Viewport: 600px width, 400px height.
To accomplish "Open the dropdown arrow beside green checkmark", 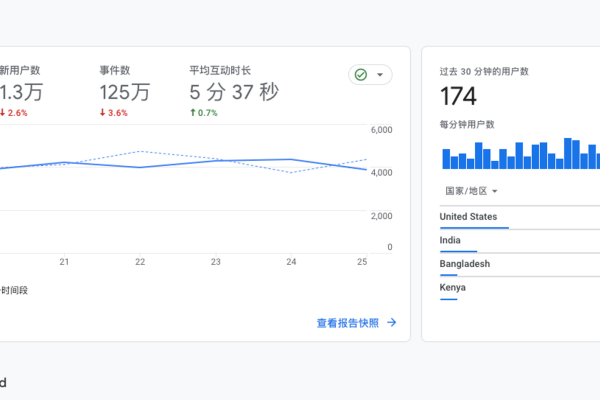I will 380,75.
